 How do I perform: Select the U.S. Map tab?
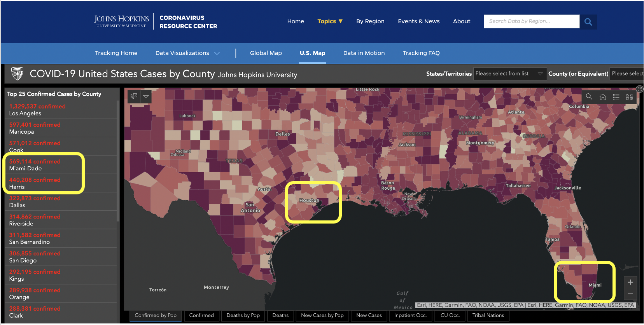312,53
